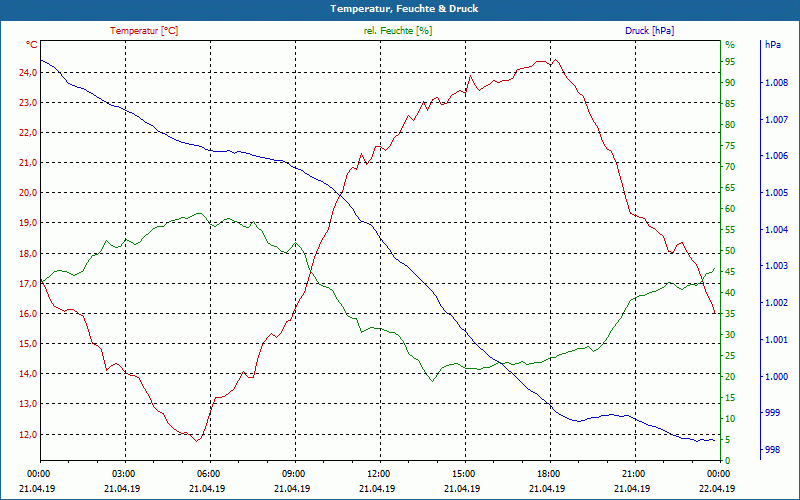Click the '35' humidity axis value
The width and height of the screenshot is (800, 500).
tap(730, 314)
